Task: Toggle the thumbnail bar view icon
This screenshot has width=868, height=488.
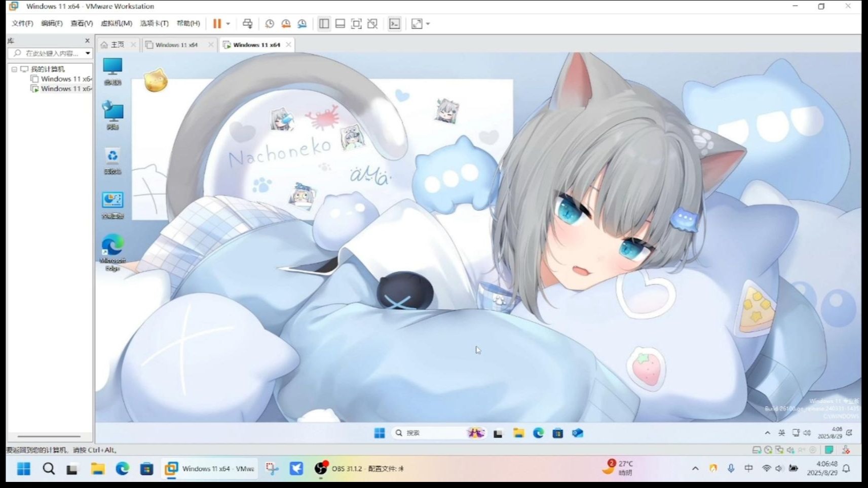Action: click(341, 24)
